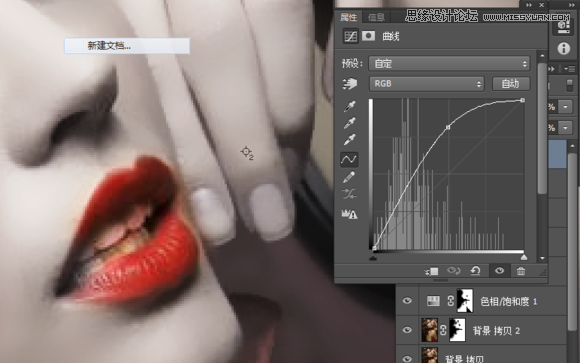Open the RGB channel dropdown
Screen dimensions: 580x363
coord(426,84)
